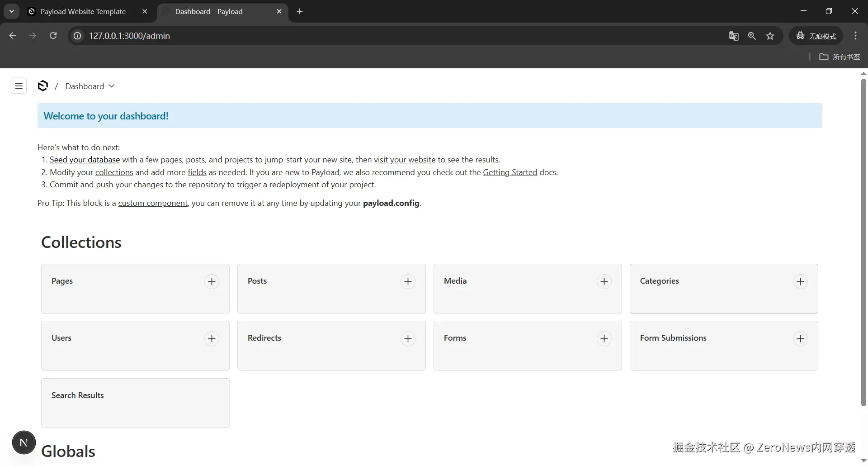868x466 pixels.
Task: Create new Category via plus icon
Action: pyautogui.click(x=800, y=281)
